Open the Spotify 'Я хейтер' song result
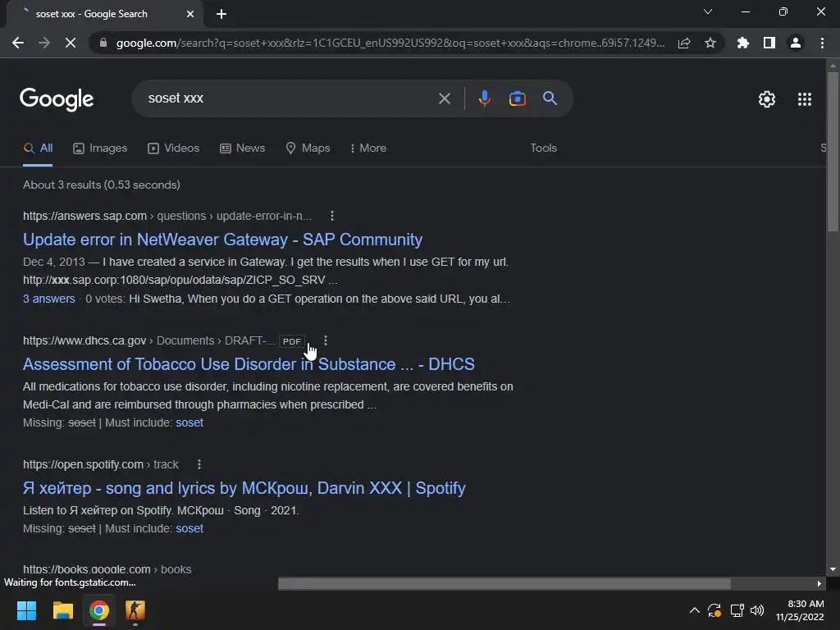The image size is (840, 630). tap(244, 488)
